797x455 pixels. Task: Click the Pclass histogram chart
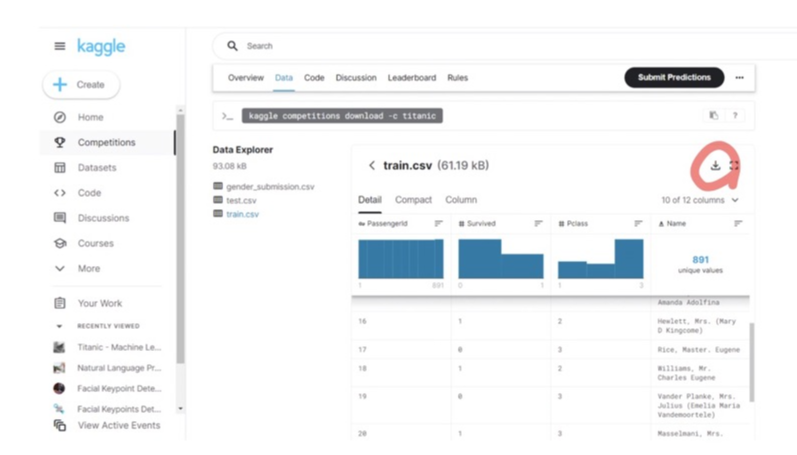tap(600, 259)
